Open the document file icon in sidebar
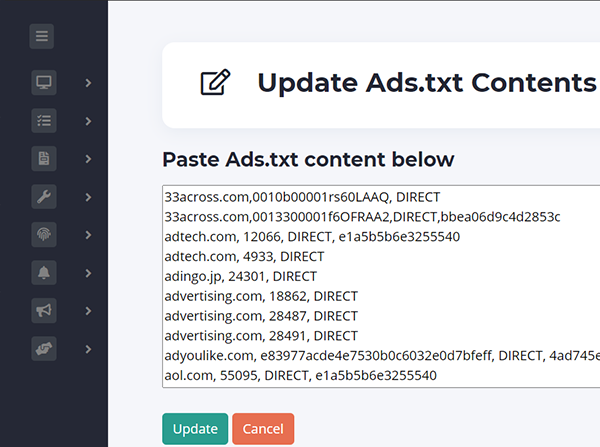The width and height of the screenshot is (600, 447). [44, 158]
